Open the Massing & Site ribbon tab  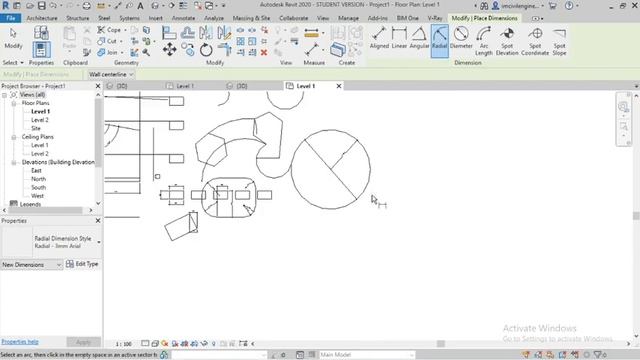pos(251,18)
